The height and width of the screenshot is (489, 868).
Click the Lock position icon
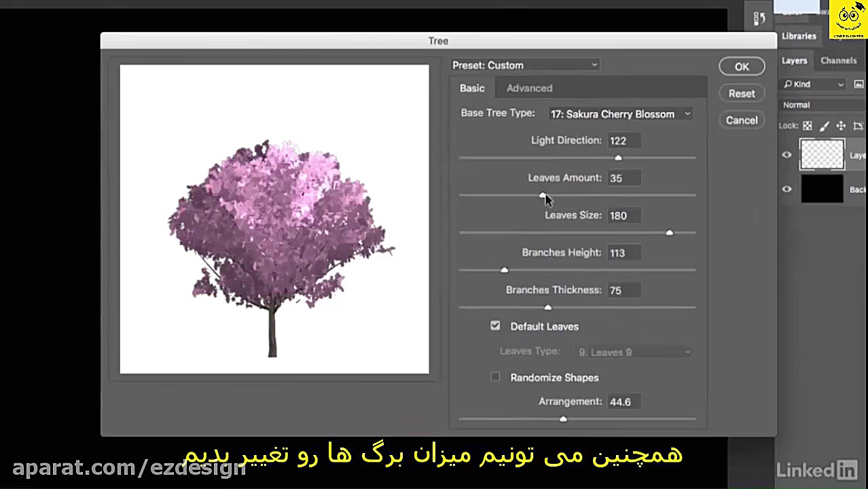(841, 126)
